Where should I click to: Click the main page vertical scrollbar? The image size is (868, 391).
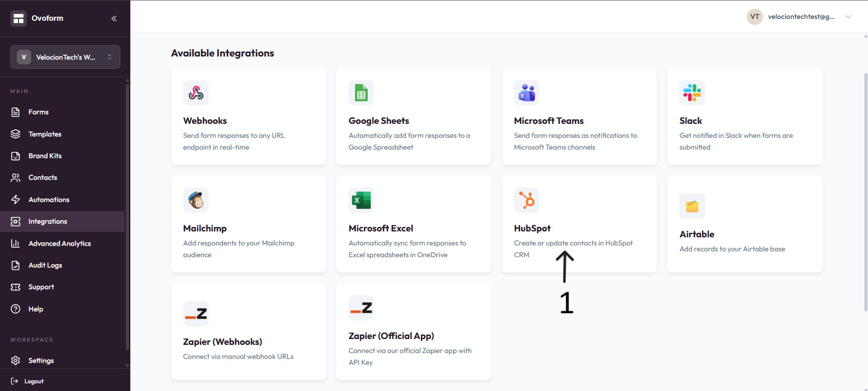[866, 192]
